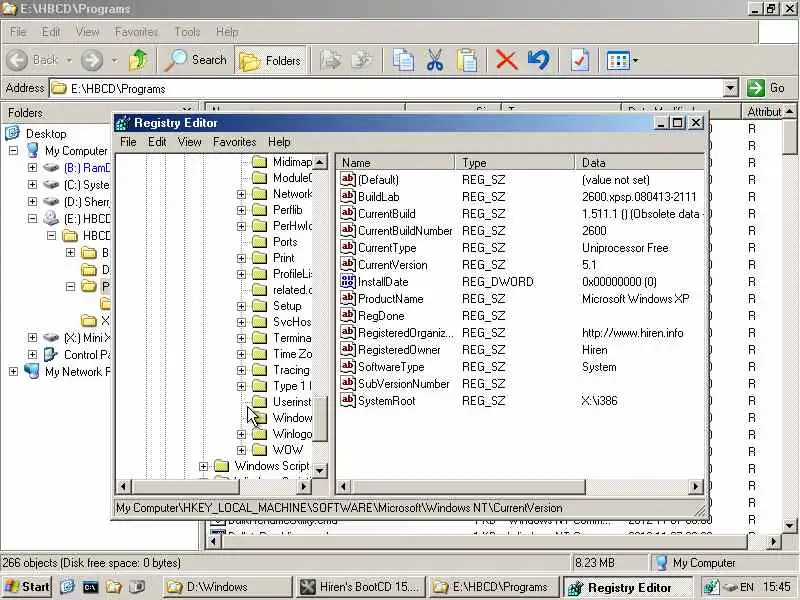
Task: Open Search in Explorer toolbar
Action: [x=195, y=60]
